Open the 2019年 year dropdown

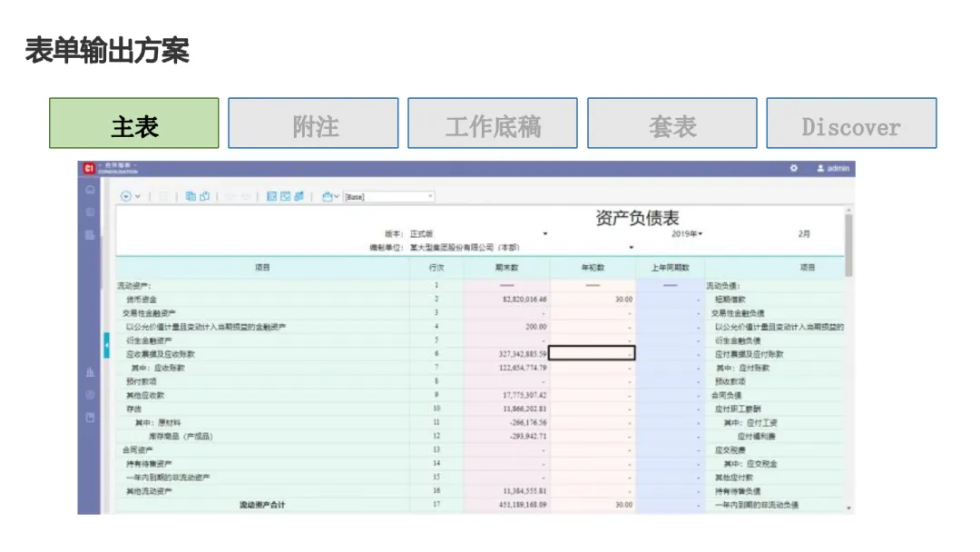(687, 234)
